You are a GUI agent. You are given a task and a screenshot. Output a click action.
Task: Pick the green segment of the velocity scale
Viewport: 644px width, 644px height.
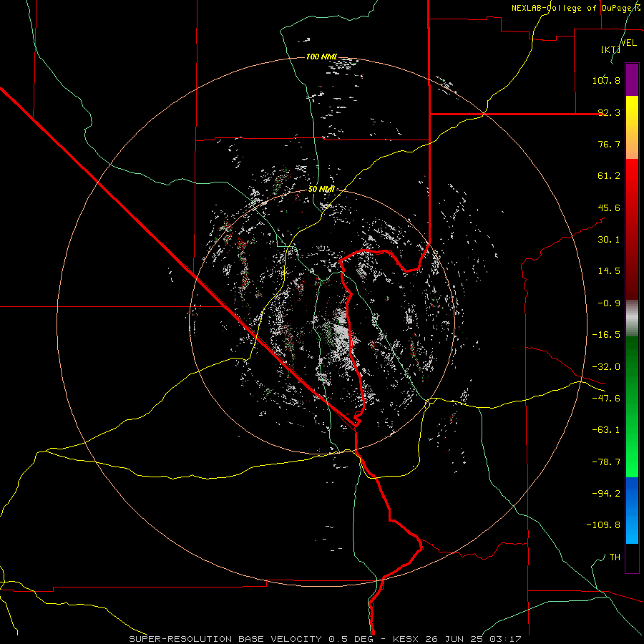tap(632, 406)
